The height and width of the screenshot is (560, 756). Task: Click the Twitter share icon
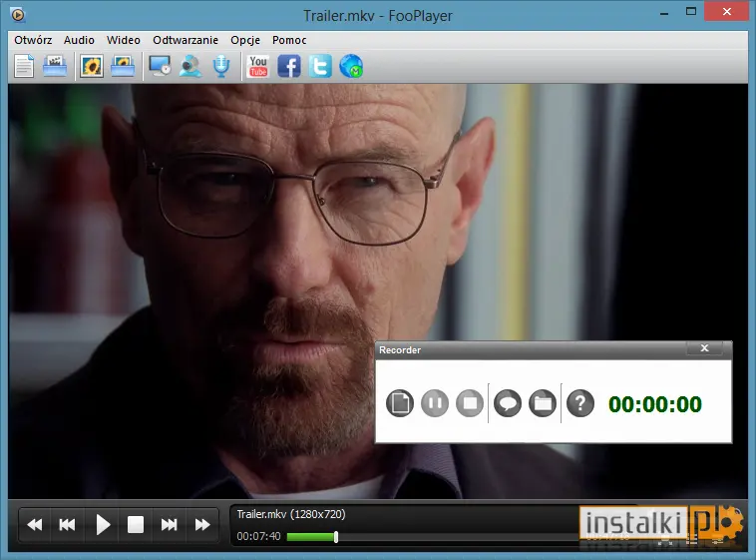coord(320,66)
